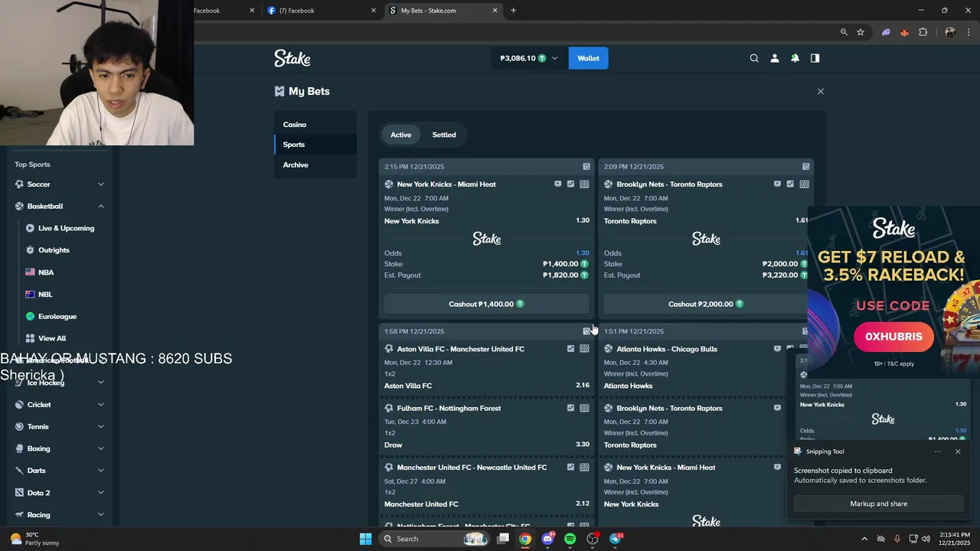Click 'Aston Villa FC - Manchester United FC' title
Screen dimensions: 980x551
(461, 349)
